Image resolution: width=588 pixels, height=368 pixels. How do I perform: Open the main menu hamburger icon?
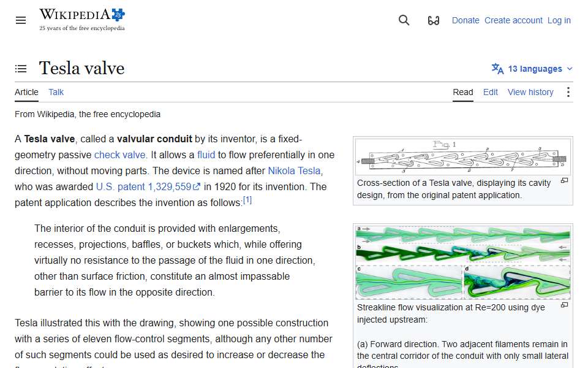click(21, 20)
